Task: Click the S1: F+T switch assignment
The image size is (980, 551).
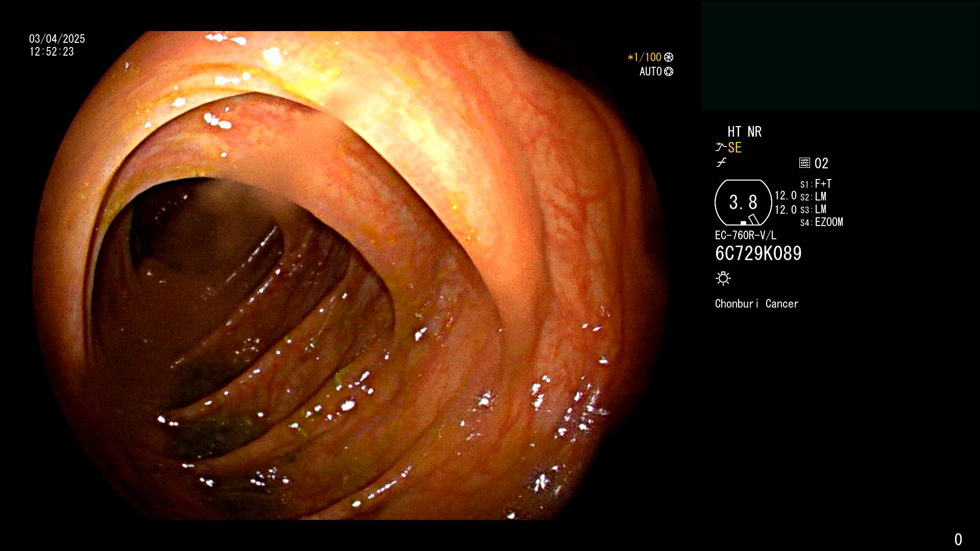Action: [x=816, y=184]
